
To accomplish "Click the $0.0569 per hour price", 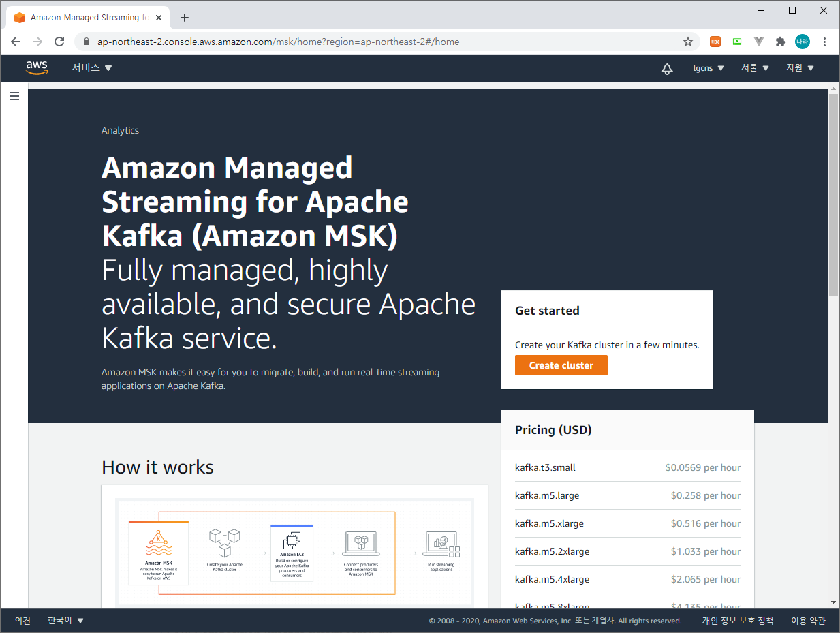I will point(703,467).
